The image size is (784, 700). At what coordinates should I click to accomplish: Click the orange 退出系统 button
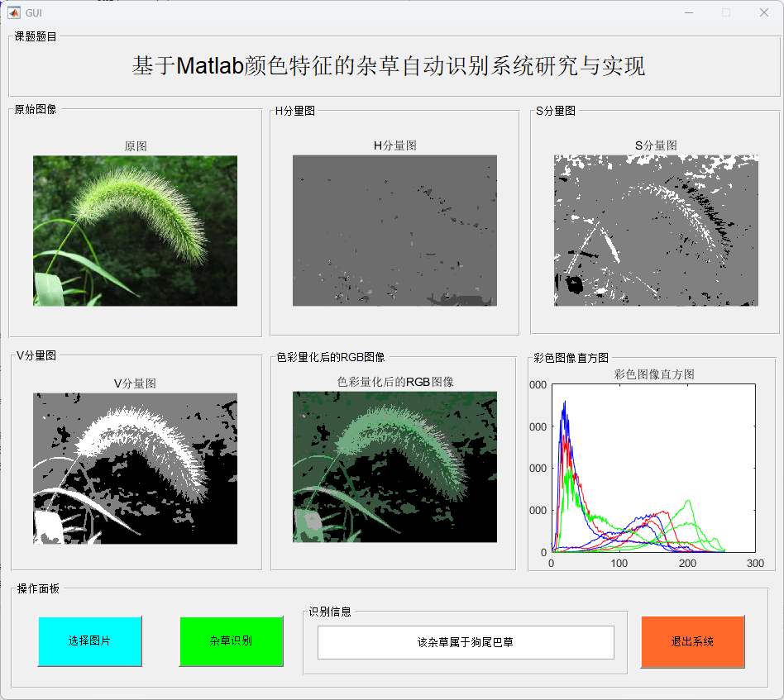[x=692, y=641]
